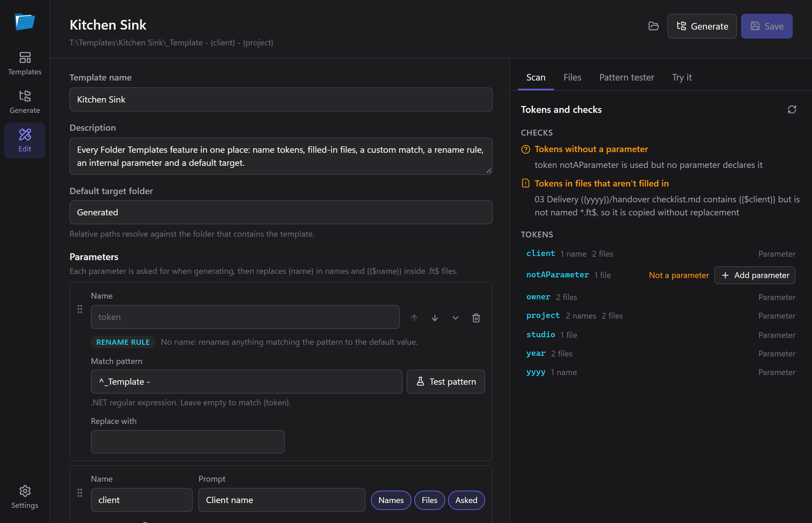Screen dimensions: 812x523
Task: Focus the Replace with field
Action: [x=188, y=442]
